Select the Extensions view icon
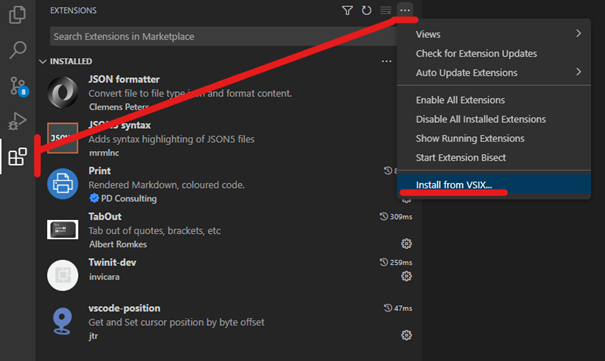This screenshot has width=605, height=361. coord(18,157)
